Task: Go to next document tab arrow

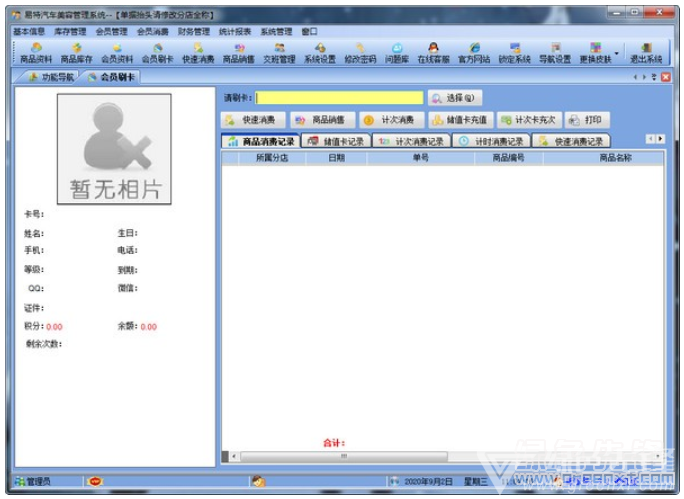Action: click(x=644, y=77)
